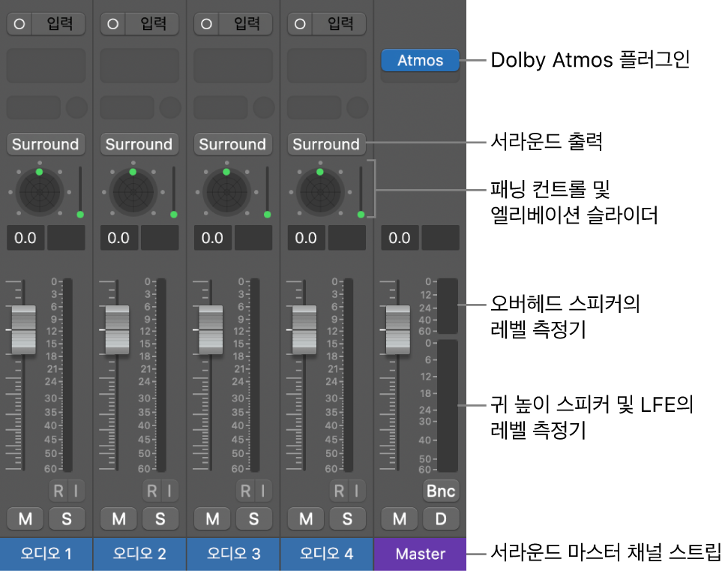Click elevation slider on 오디오 1

80,191
